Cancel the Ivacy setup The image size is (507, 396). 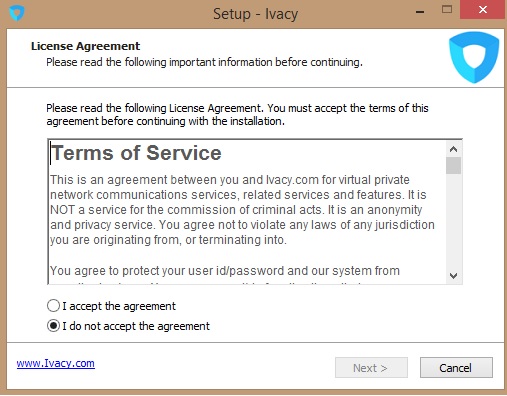456,368
